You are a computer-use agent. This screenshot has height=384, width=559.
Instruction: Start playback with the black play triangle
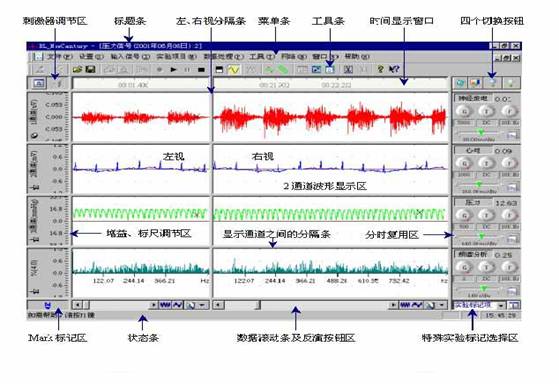[174, 70]
